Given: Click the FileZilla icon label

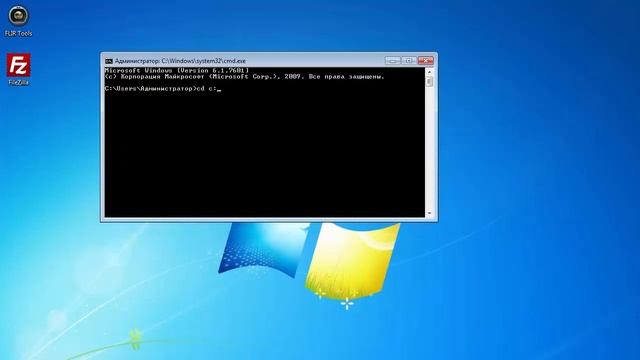Looking at the screenshot, I should pos(18,82).
